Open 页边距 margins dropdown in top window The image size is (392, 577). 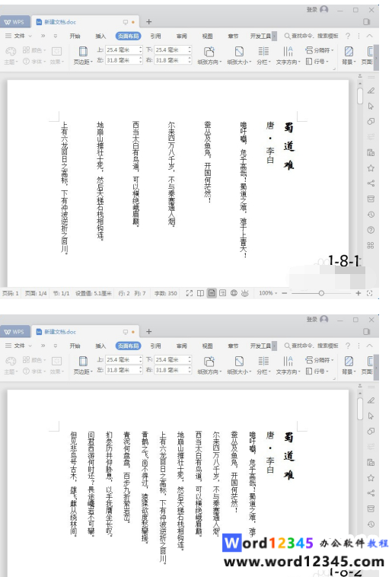[83, 62]
